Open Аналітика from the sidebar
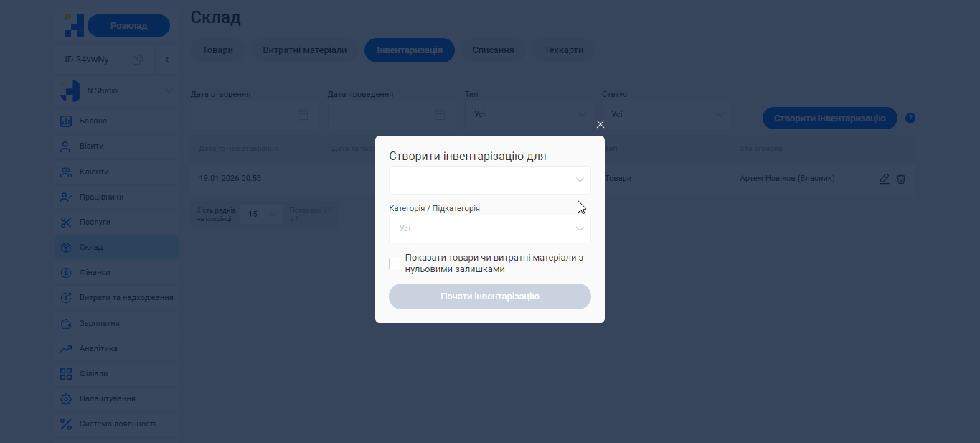This screenshot has height=443, width=980. tap(66, 348)
